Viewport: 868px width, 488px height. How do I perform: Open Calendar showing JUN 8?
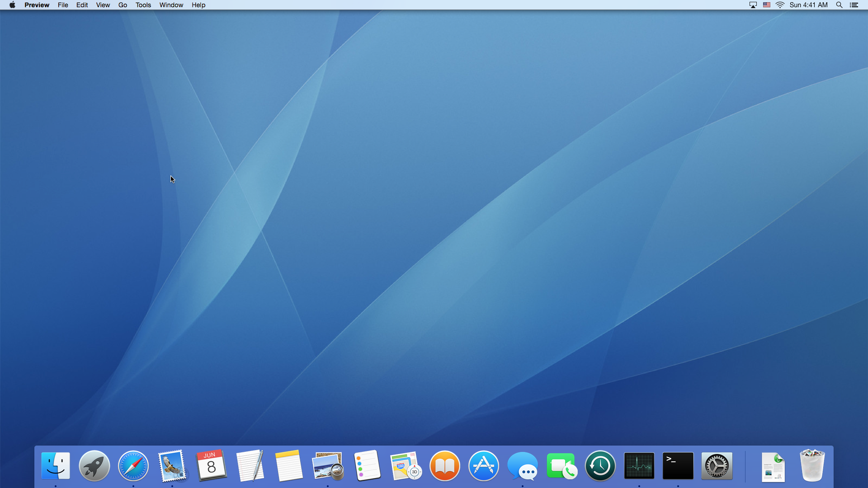pos(211,465)
